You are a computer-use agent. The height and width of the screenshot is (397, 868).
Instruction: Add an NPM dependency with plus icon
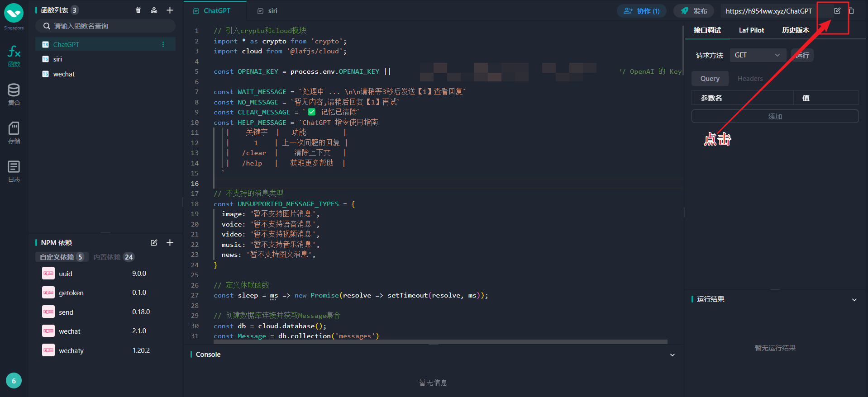170,243
